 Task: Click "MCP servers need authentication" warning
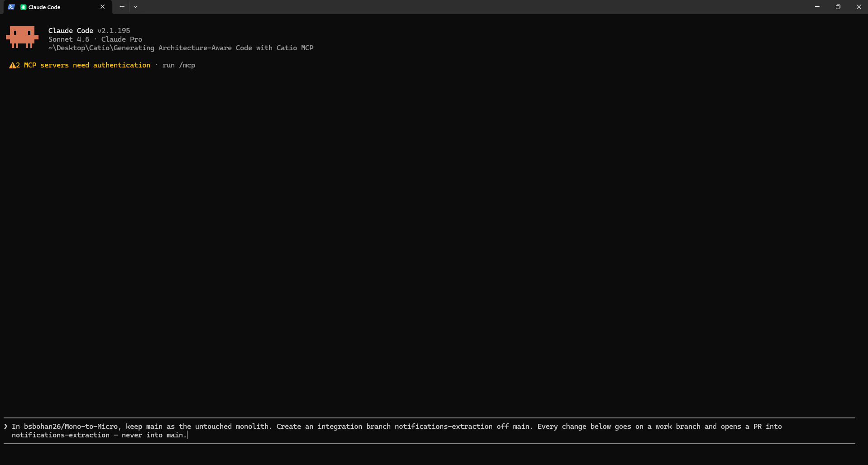87,65
